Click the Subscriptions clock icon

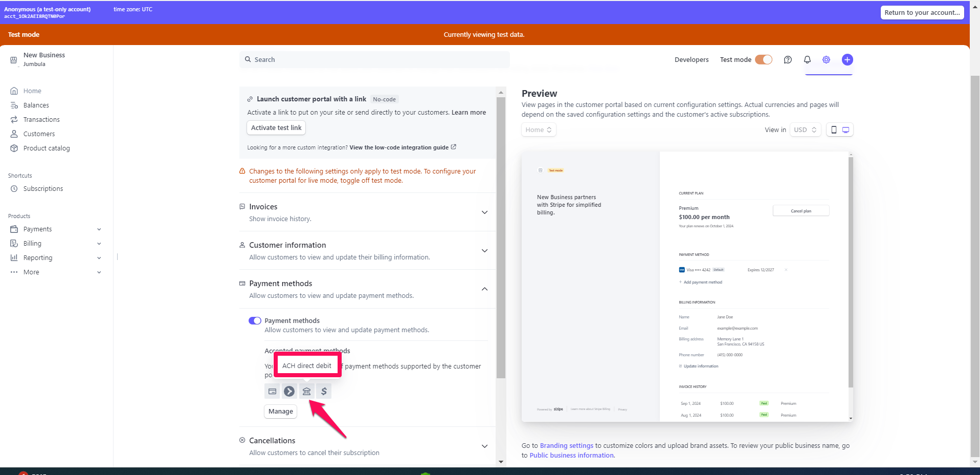pos(14,188)
